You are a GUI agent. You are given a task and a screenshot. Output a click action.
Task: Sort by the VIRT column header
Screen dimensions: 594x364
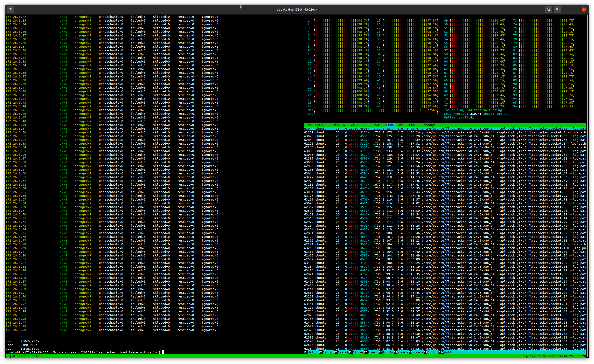(354, 125)
